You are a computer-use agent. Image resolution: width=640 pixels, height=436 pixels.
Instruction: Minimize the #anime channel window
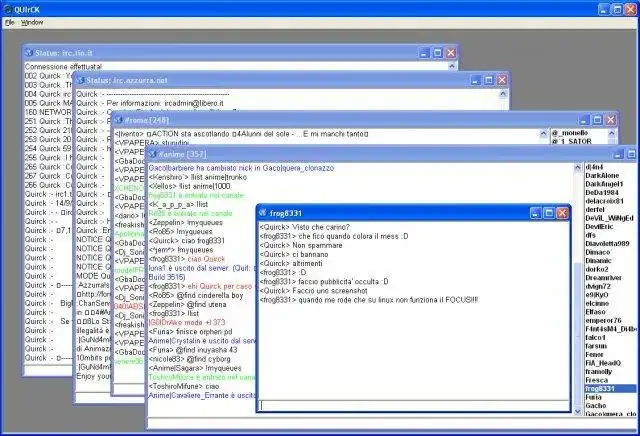619,154
